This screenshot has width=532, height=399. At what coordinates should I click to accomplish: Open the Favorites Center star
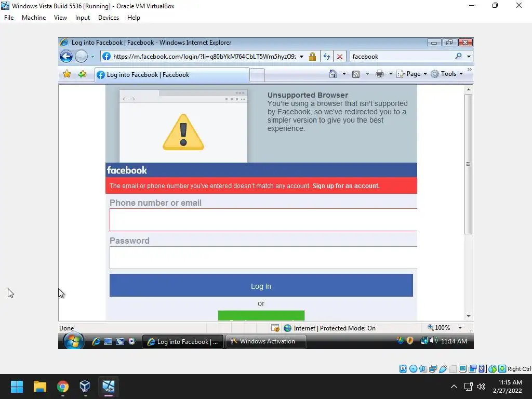coord(67,74)
